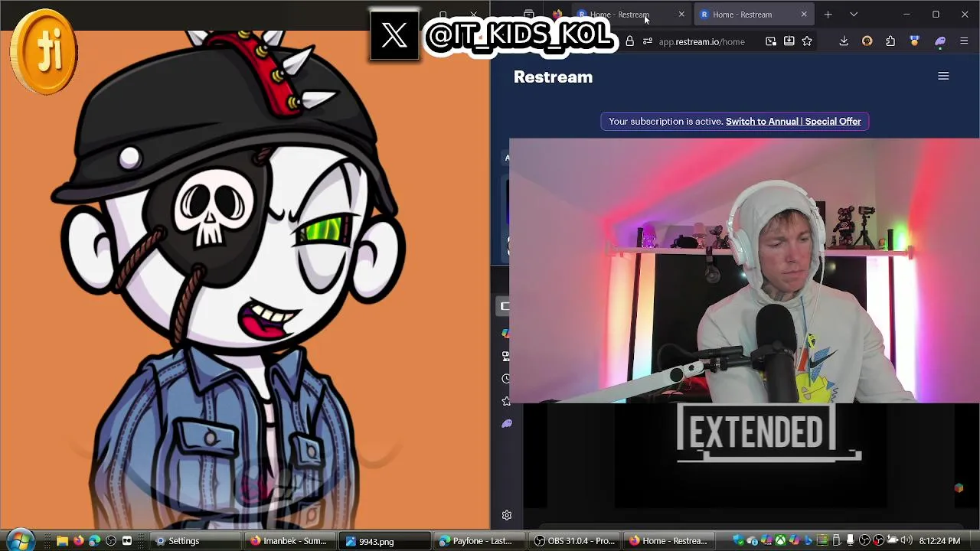Open Firefox Downloads panel

click(844, 41)
